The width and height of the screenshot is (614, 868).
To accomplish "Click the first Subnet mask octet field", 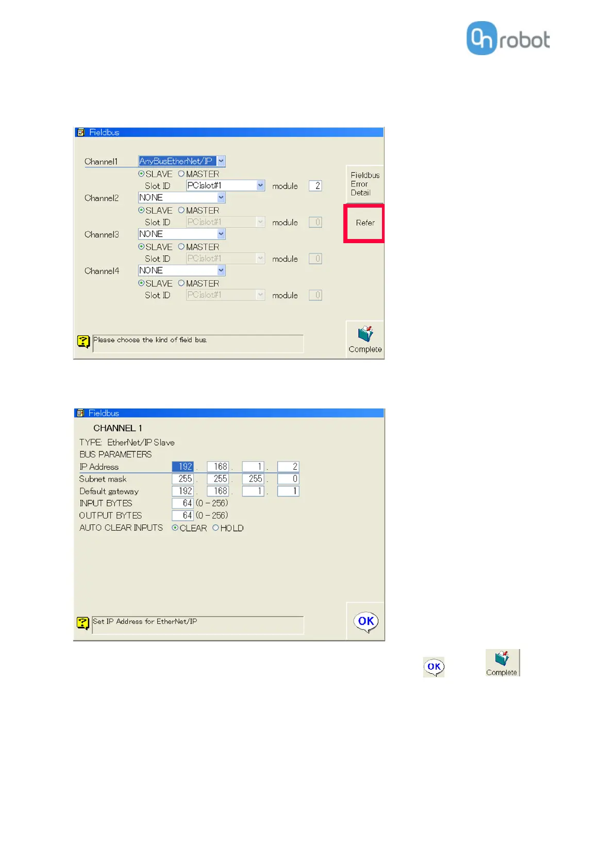I will [x=183, y=479].
